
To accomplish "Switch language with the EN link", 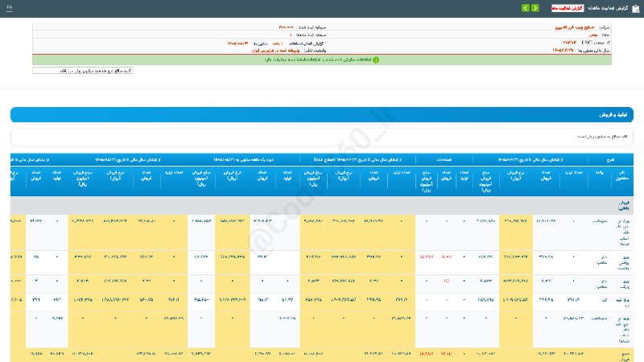I will (10, 8).
